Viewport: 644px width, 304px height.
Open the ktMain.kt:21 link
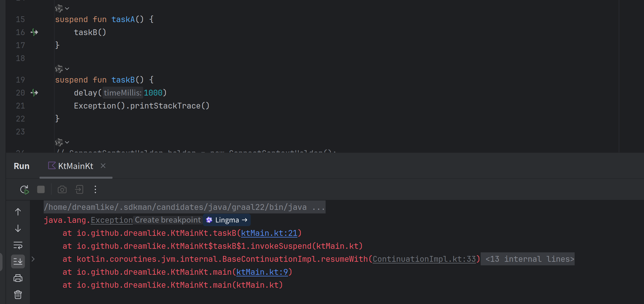[x=269, y=233]
